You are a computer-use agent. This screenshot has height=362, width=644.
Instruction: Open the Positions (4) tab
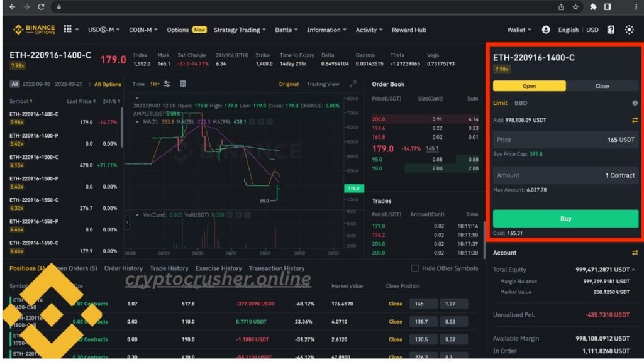tap(27, 268)
